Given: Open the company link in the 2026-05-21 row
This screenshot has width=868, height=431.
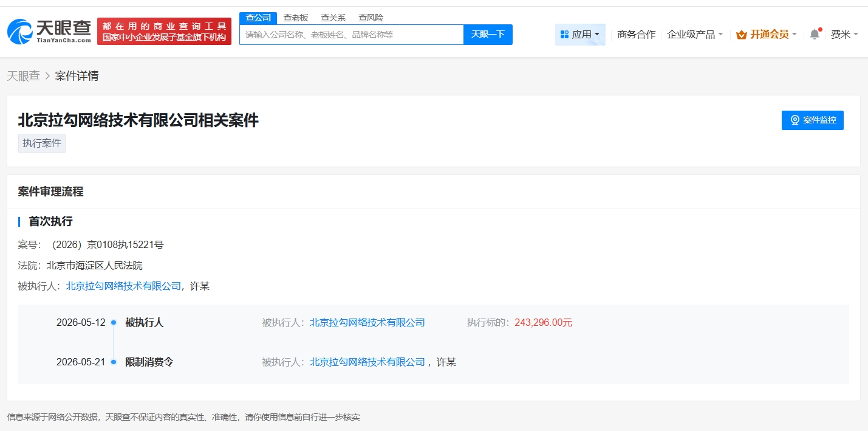Looking at the screenshot, I should (367, 362).
